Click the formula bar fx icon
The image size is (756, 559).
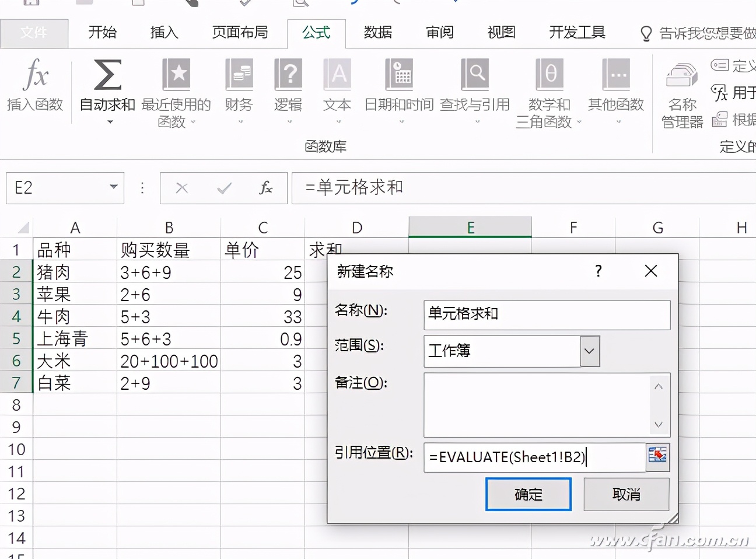(266, 188)
